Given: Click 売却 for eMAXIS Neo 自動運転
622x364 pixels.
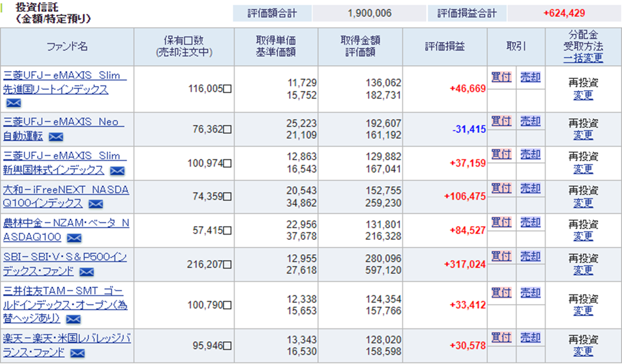Looking at the screenshot, I should point(530,121).
